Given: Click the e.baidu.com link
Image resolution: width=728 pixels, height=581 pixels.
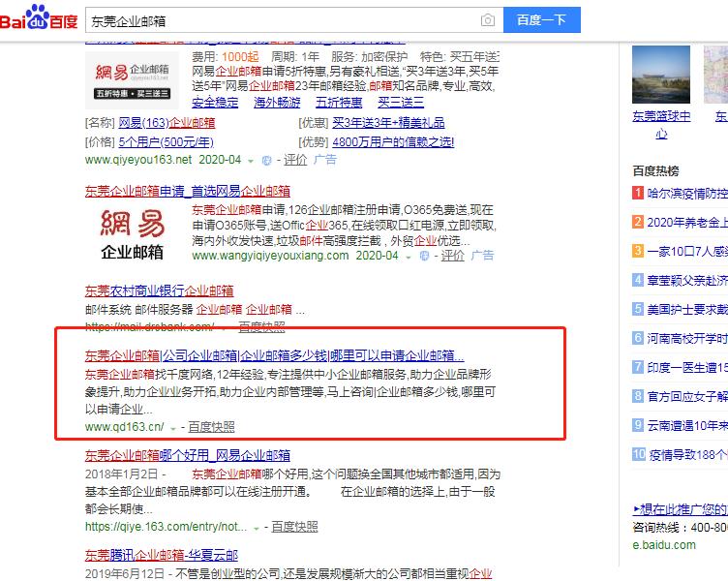Looking at the screenshot, I should point(664,545).
